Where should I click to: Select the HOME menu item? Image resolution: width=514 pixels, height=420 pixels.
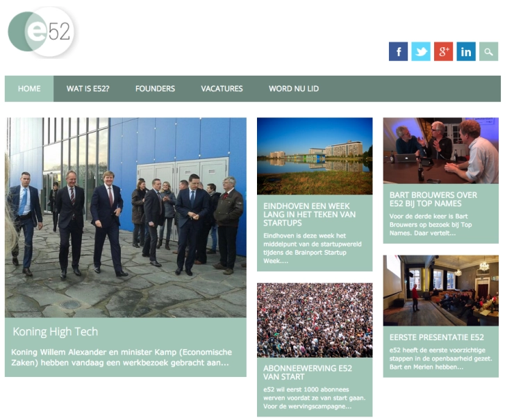pos(29,89)
